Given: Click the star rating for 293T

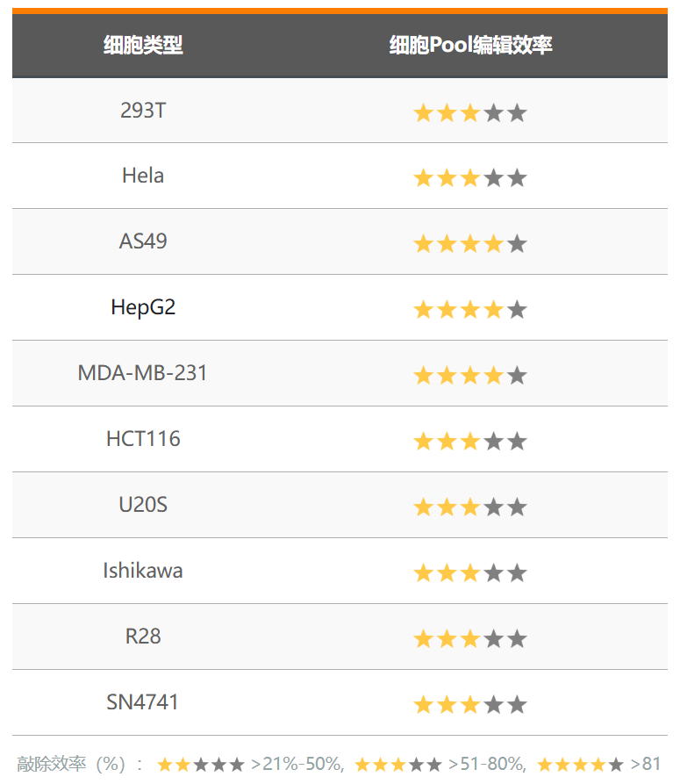Looking at the screenshot, I should tap(469, 112).
